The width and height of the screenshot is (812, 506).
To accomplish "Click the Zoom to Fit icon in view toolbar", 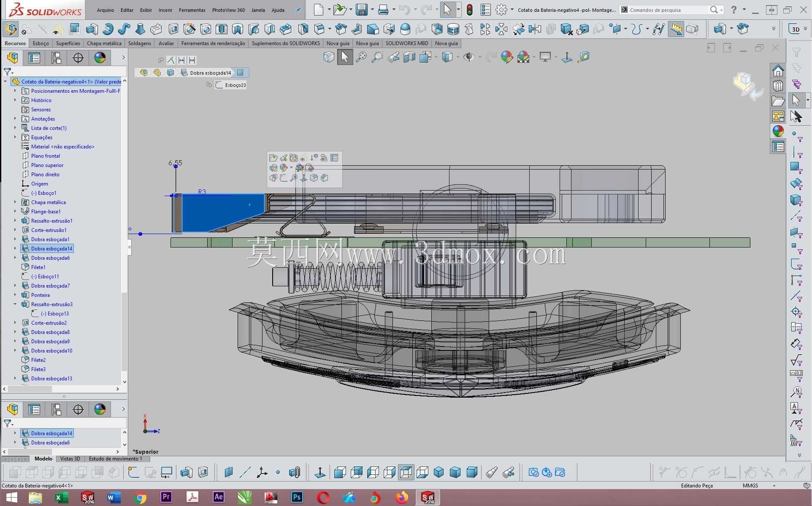I will pyautogui.click(x=361, y=57).
